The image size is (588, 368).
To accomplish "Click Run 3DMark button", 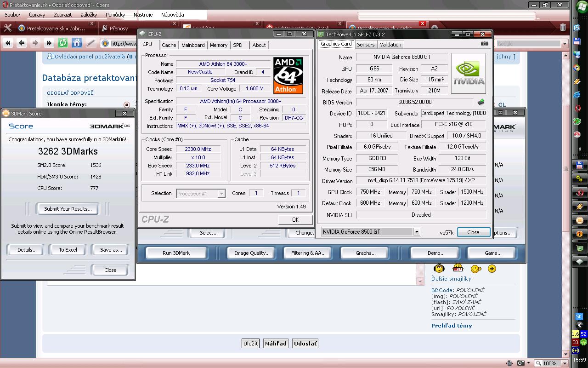I will 176,253.
